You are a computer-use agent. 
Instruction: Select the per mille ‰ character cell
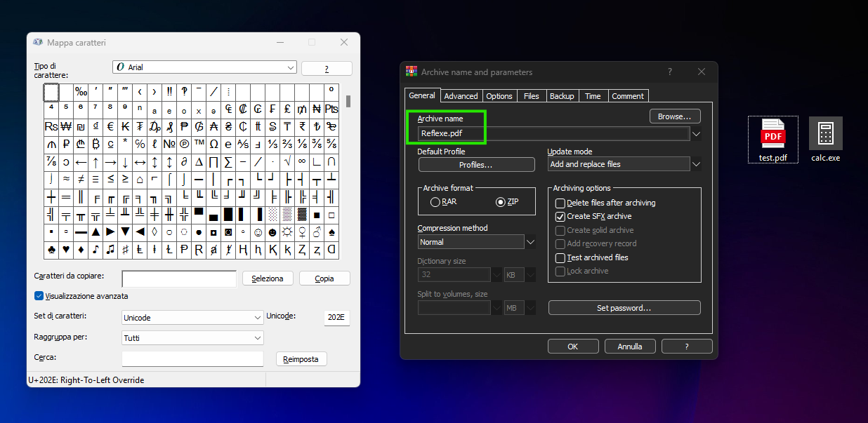pos(81,92)
